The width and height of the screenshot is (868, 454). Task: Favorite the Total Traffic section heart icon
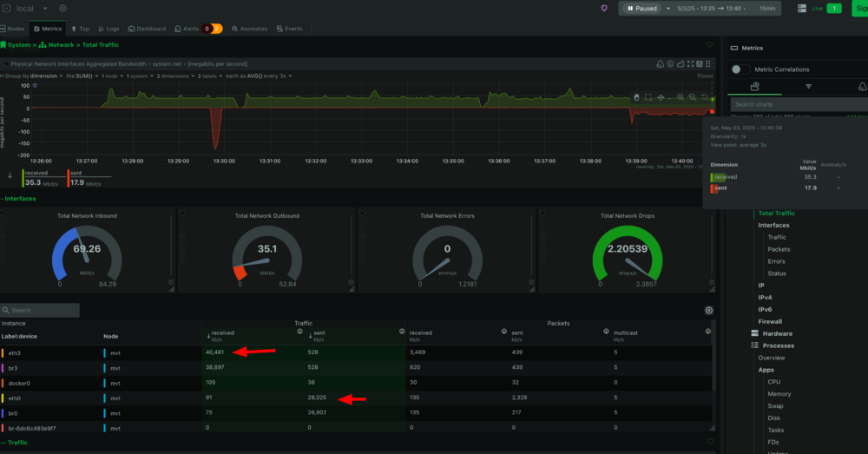[x=710, y=45]
